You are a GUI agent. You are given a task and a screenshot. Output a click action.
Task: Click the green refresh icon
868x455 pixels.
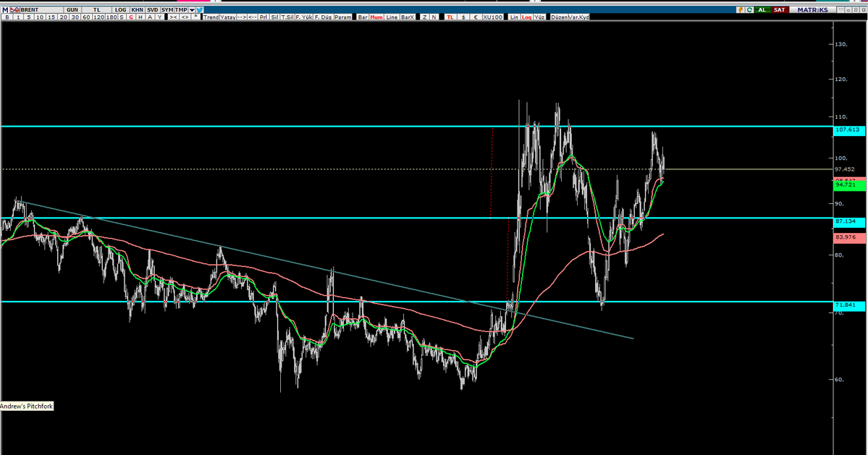(749, 10)
